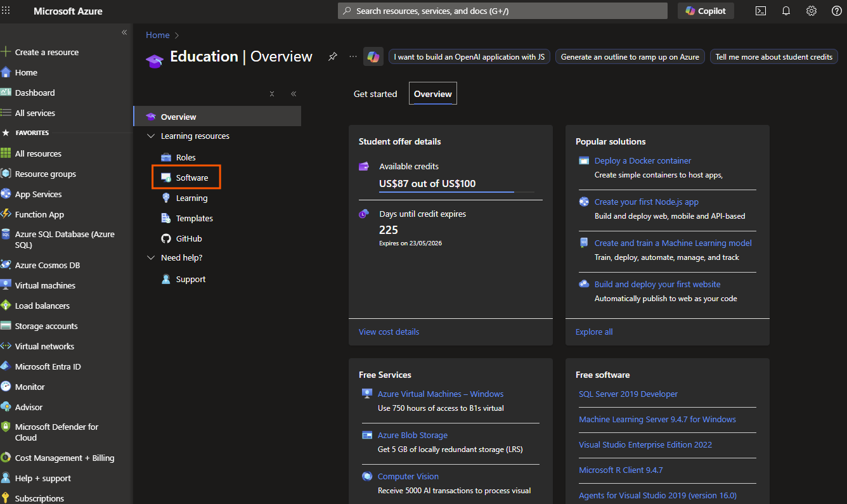Open the Deploy a Docker container link
The width and height of the screenshot is (847, 504).
tap(643, 160)
